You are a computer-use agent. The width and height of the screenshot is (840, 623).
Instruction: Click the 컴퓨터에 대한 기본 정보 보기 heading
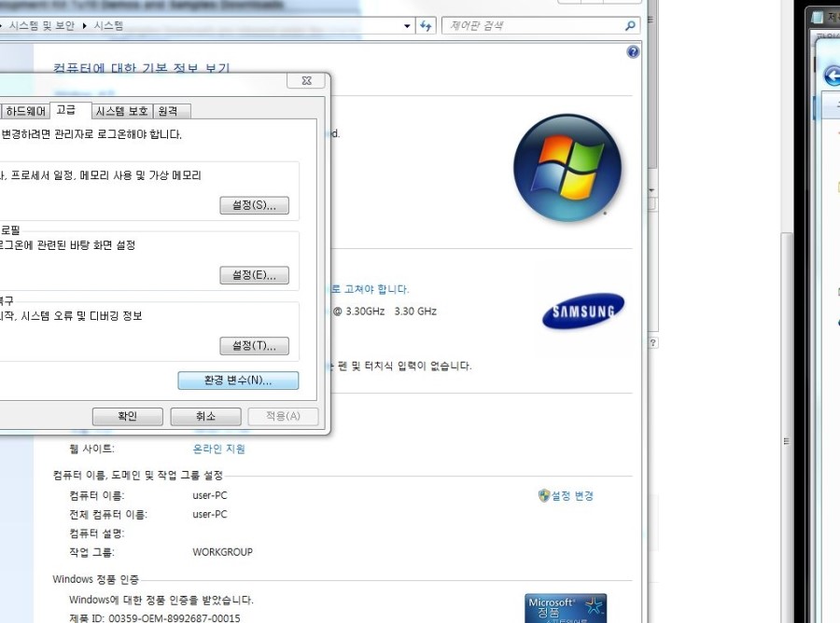pyautogui.click(x=142, y=68)
